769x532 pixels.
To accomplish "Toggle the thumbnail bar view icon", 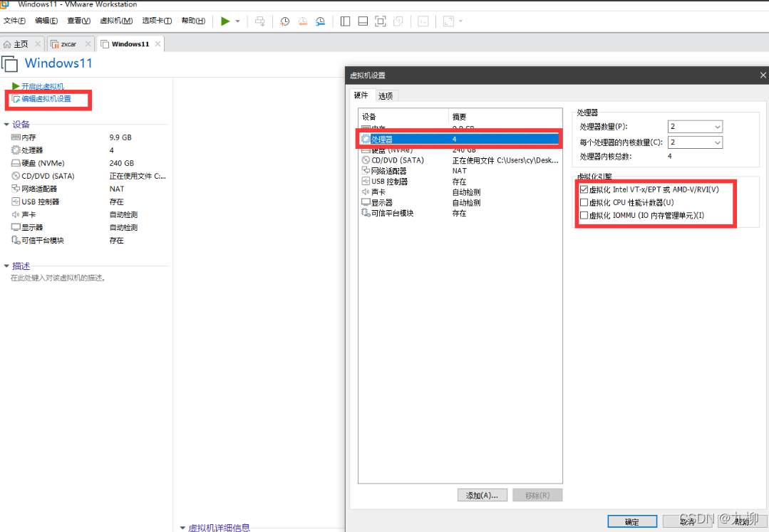I will pos(363,21).
